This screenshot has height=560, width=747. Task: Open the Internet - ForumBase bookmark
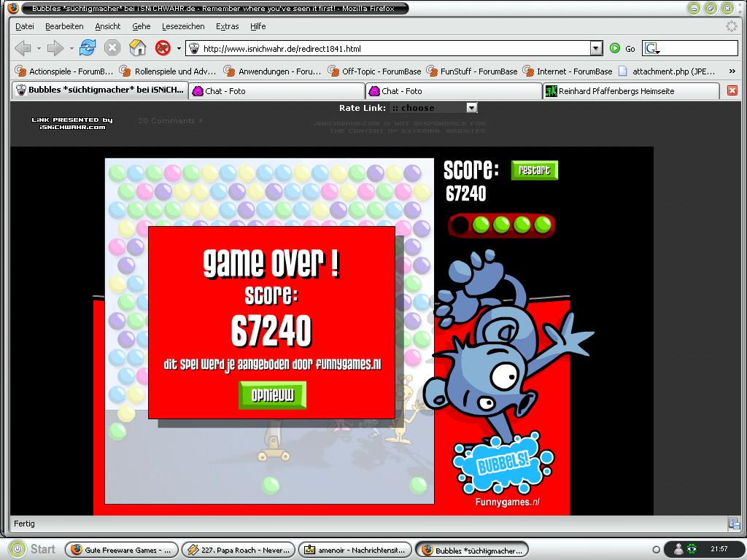point(568,71)
